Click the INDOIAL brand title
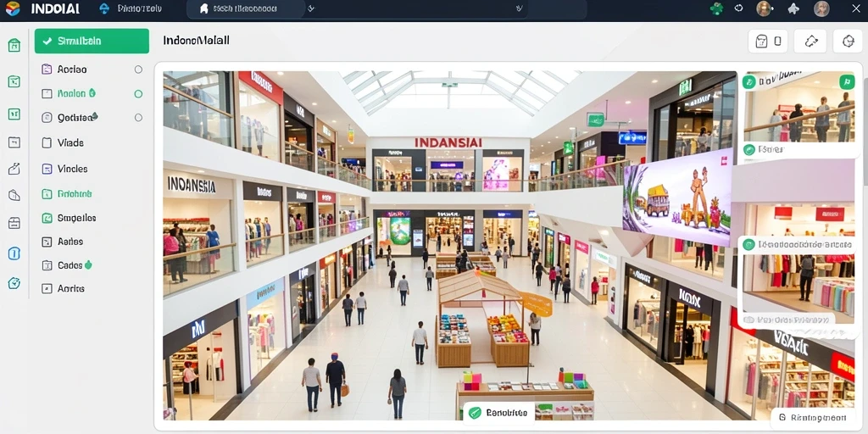The height and width of the screenshot is (434, 868). point(55,8)
